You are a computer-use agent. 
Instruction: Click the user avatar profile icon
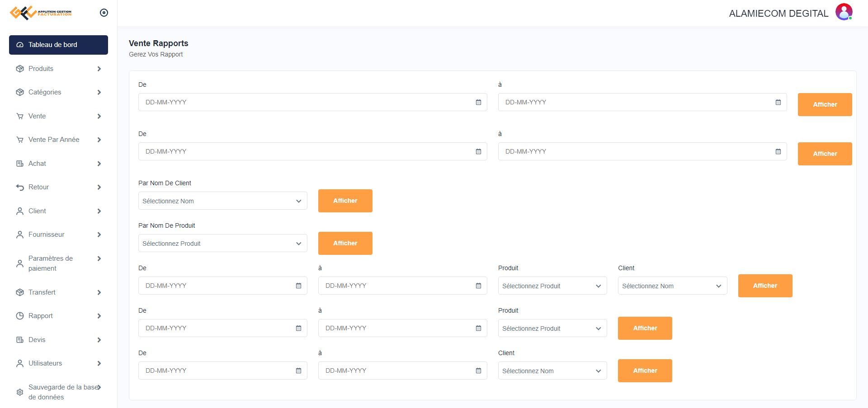844,12
